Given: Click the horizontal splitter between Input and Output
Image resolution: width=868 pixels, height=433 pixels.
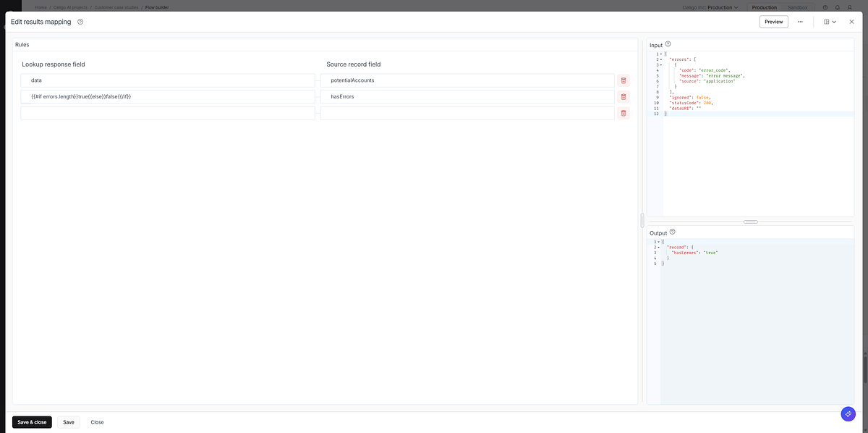Looking at the screenshot, I should point(751,222).
